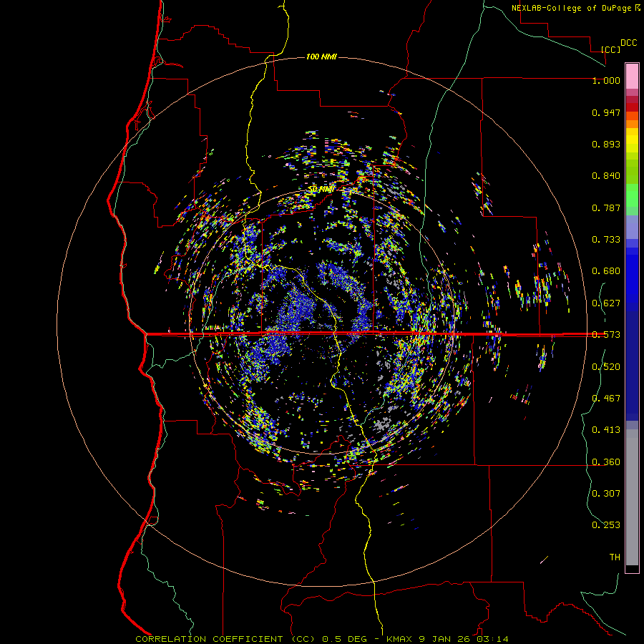Click the 50 NMI range ring label
Image resolution: width=644 pixels, height=644 pixels.
(321, 190)
